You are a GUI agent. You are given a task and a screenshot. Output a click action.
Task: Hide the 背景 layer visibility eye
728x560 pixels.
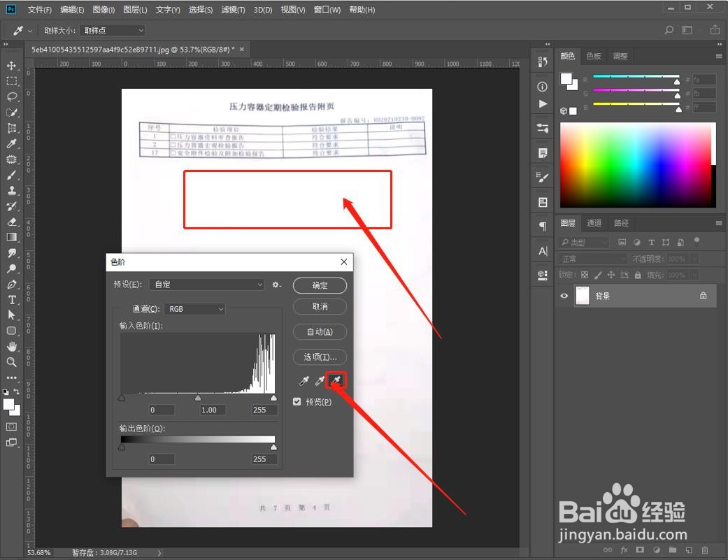click(564, 296)
